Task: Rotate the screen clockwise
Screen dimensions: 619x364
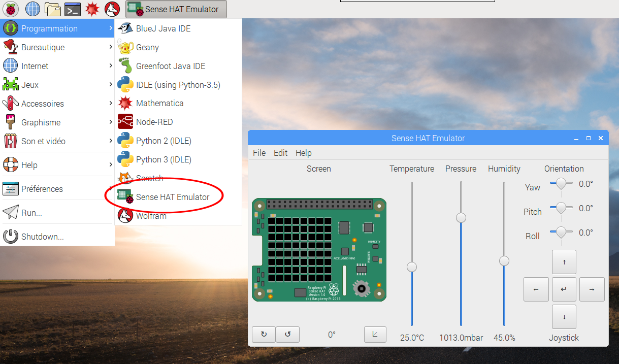Action: point(264,334)
